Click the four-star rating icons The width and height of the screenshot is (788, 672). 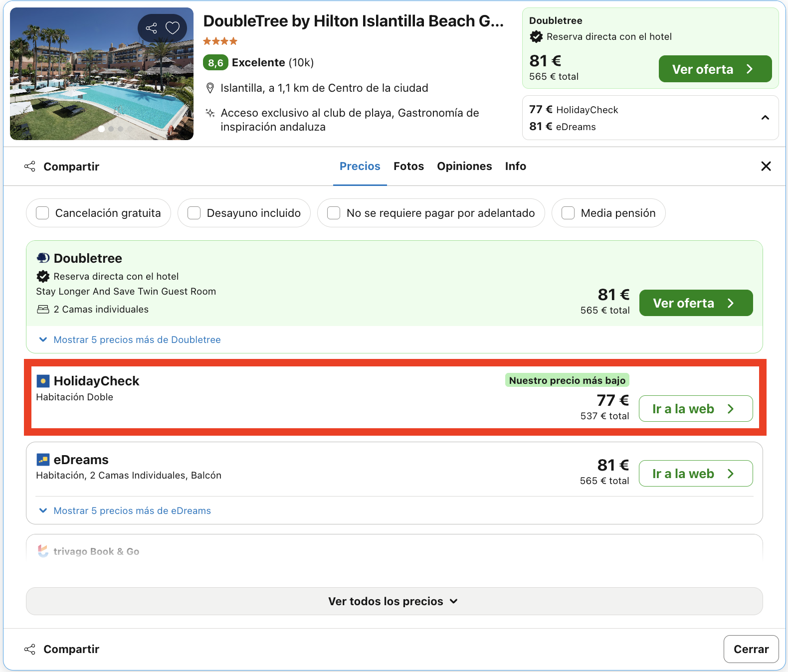[220, 41]
